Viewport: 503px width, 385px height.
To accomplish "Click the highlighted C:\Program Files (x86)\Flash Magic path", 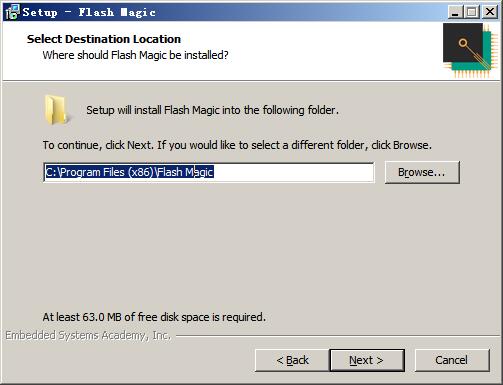I will (129, 172).
